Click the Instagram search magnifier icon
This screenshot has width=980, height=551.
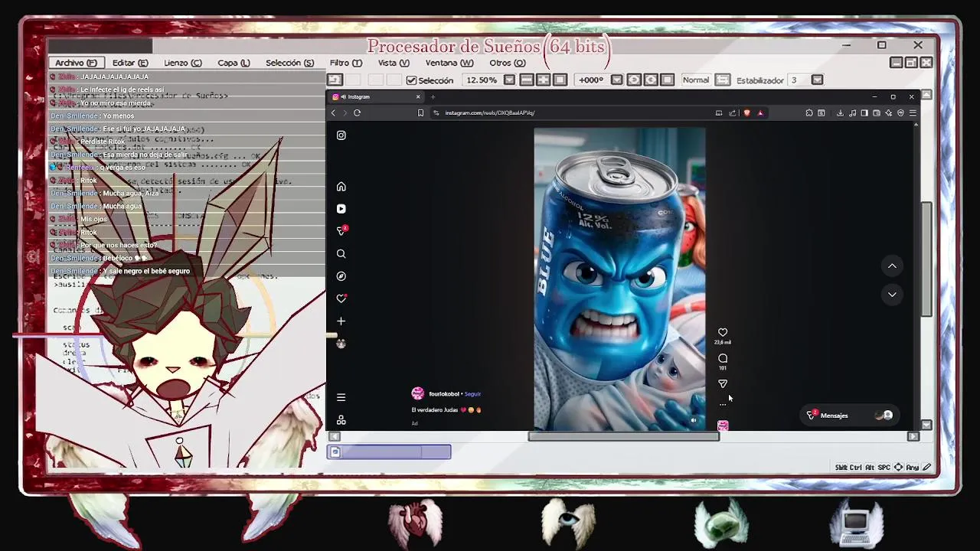click(341, 253)
